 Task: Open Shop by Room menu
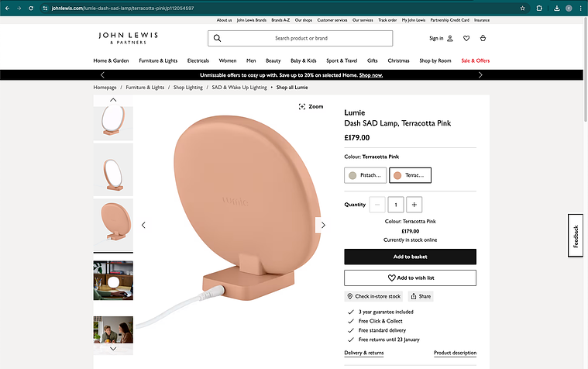(x=435, y=60)
